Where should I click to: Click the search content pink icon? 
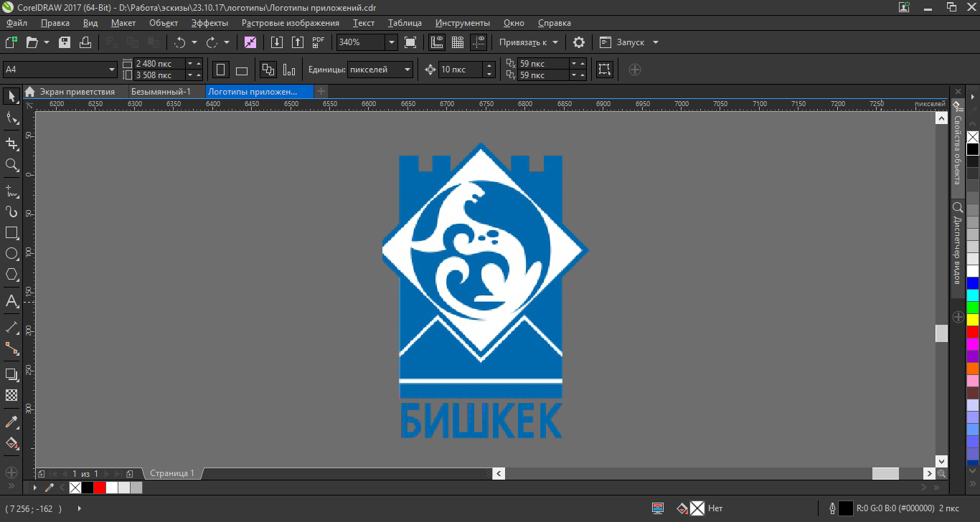(x=250, y=42)
